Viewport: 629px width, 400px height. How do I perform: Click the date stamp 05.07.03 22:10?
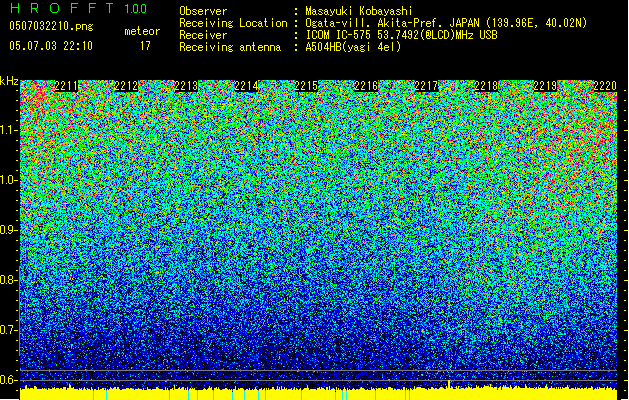point(51,46)
